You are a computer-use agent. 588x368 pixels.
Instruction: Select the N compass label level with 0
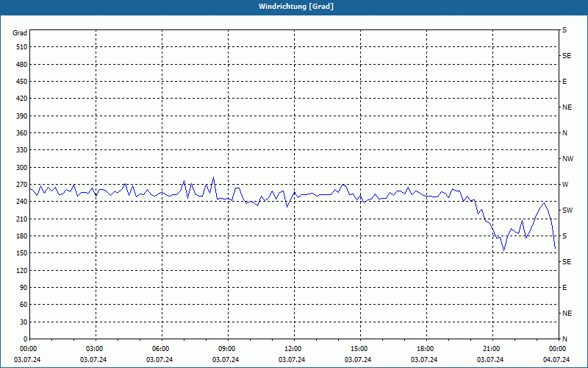[x=564, y=339]
